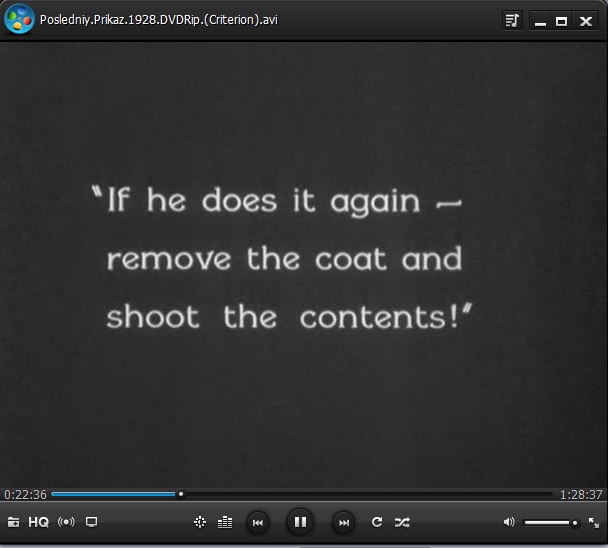This screenshot has height=548, width=608.
Task: Maximize the player window
Action: click(x=561, y=21)
